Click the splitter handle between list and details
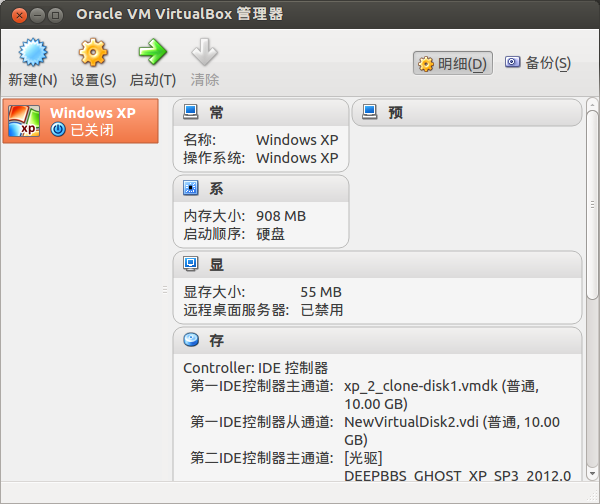 coord(165,290)
